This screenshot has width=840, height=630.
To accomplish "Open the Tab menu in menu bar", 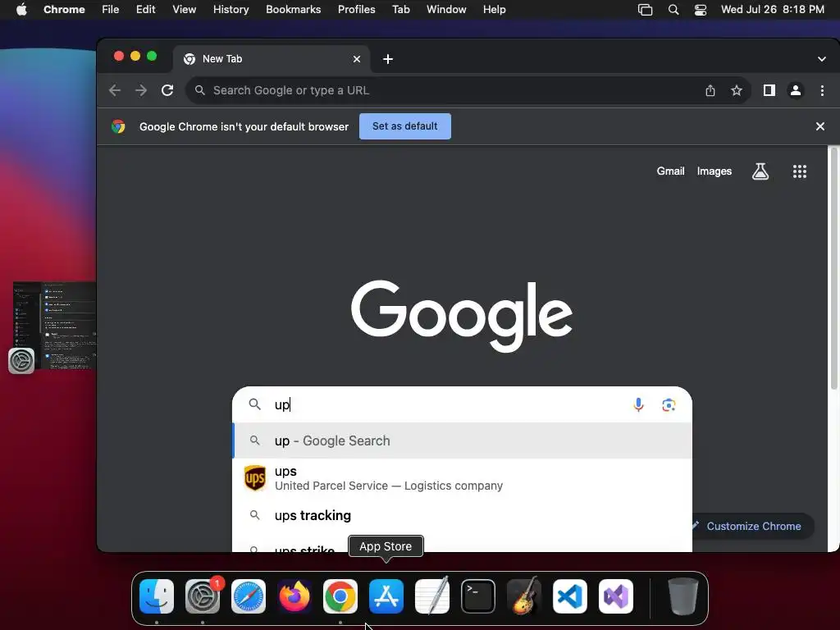I will 400,10.
